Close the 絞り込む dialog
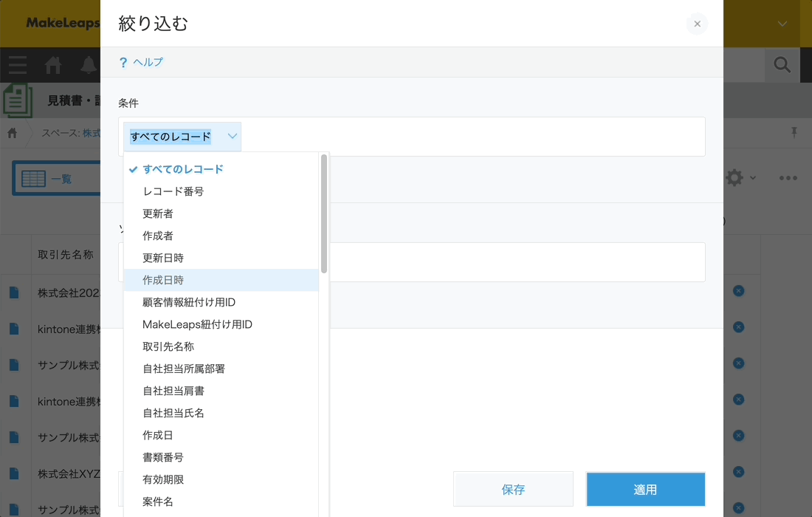 [697, 24]
